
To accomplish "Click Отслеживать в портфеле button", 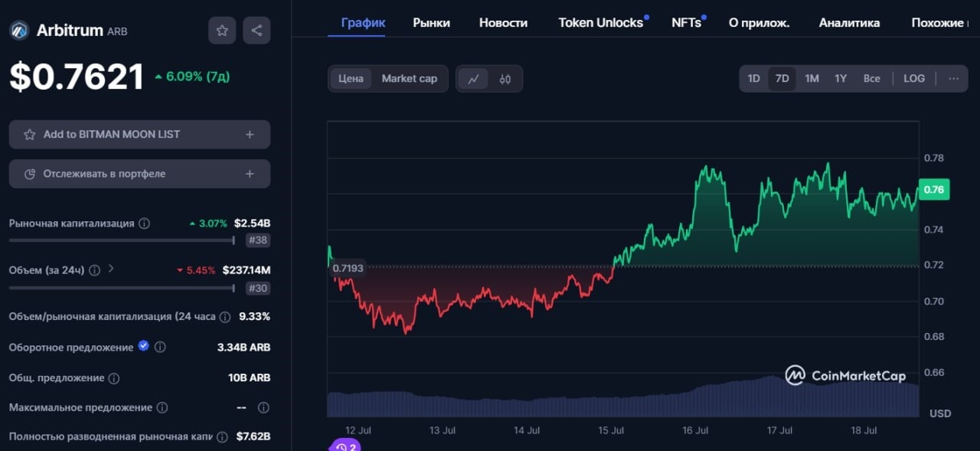I will tap(139, 174).
